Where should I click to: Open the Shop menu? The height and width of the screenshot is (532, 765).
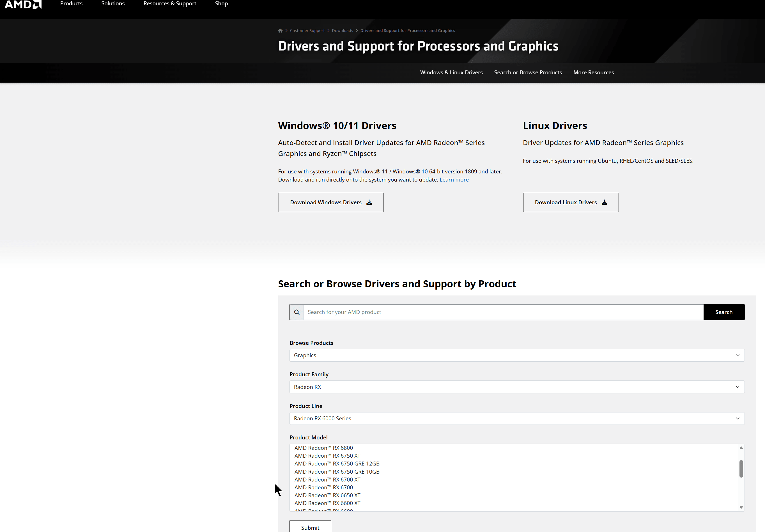click(x=221, y=3)
